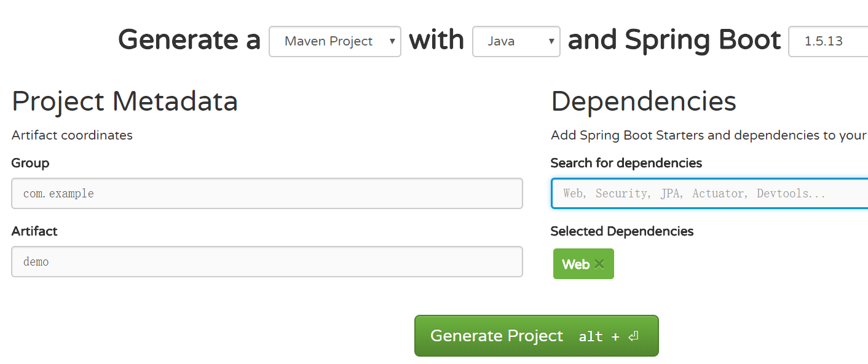Click the Selected Dependencies label

point(622,231)
